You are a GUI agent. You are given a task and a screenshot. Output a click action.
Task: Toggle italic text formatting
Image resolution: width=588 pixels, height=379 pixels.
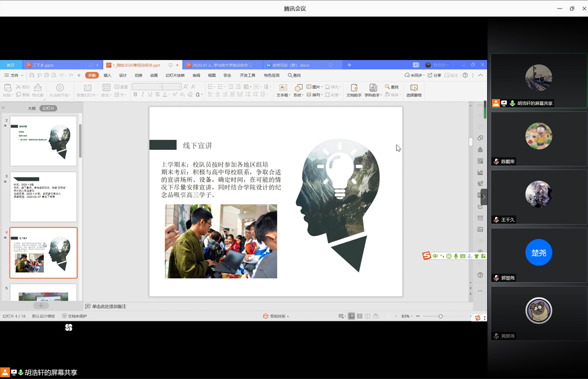[x=143, y=95]
